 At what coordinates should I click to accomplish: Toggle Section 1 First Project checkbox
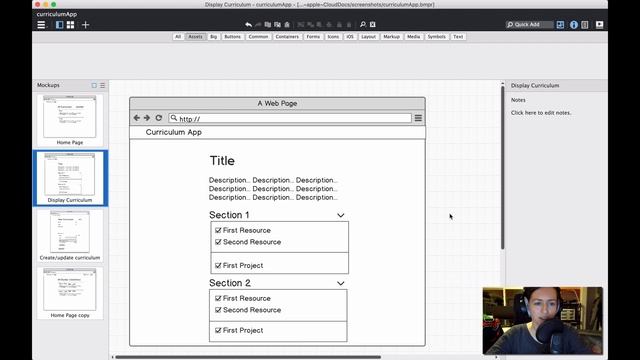click(x=218, y=265)
